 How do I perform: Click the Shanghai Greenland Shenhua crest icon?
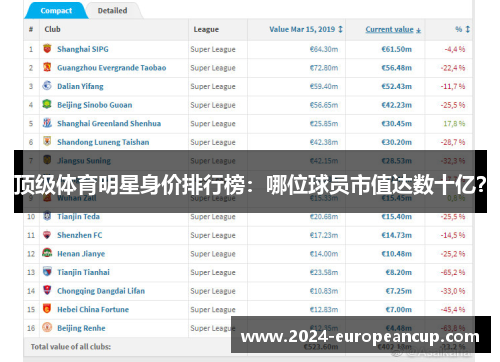click(x=47, y=123)
